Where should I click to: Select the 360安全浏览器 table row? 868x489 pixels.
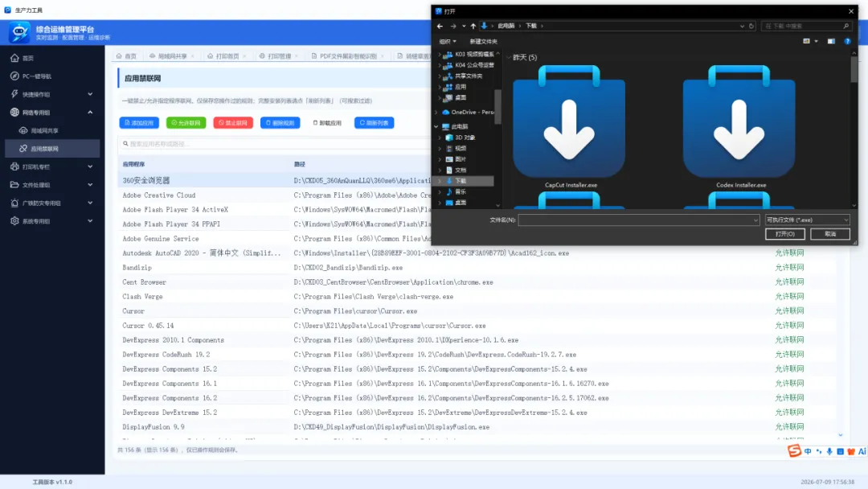(x=275, y=180)
